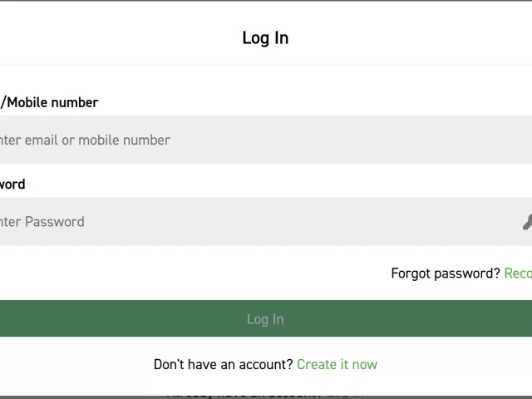Start account recovery via the green Recover text
Screen dimensions: 532x399
point(518,273)
